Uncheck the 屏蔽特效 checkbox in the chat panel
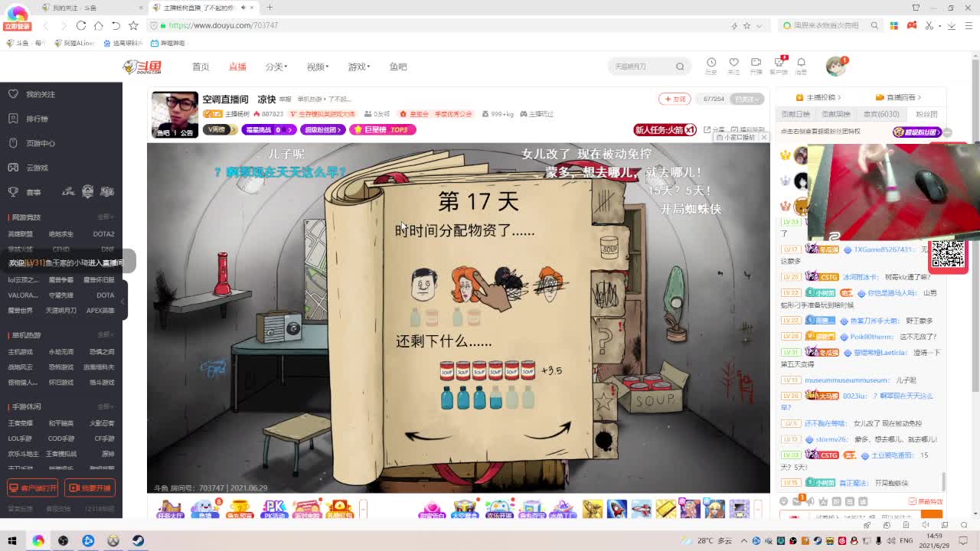 pos(912,501)
